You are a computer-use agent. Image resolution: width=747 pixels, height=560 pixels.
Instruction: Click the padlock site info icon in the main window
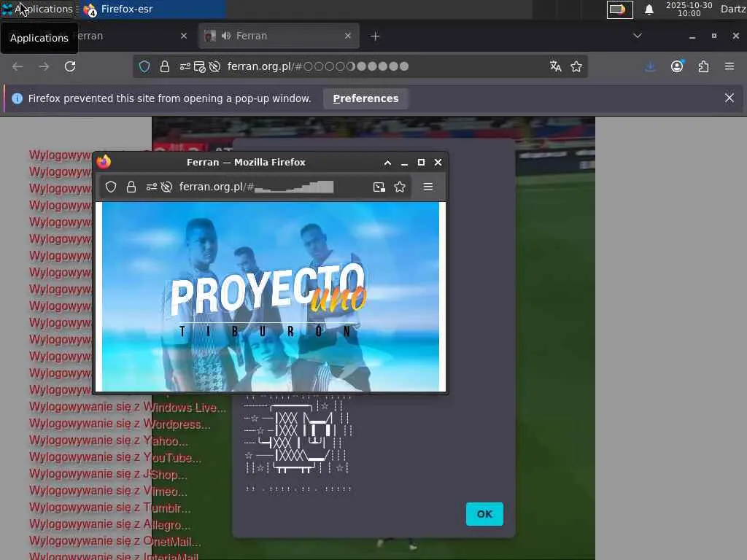click(165, 66)
